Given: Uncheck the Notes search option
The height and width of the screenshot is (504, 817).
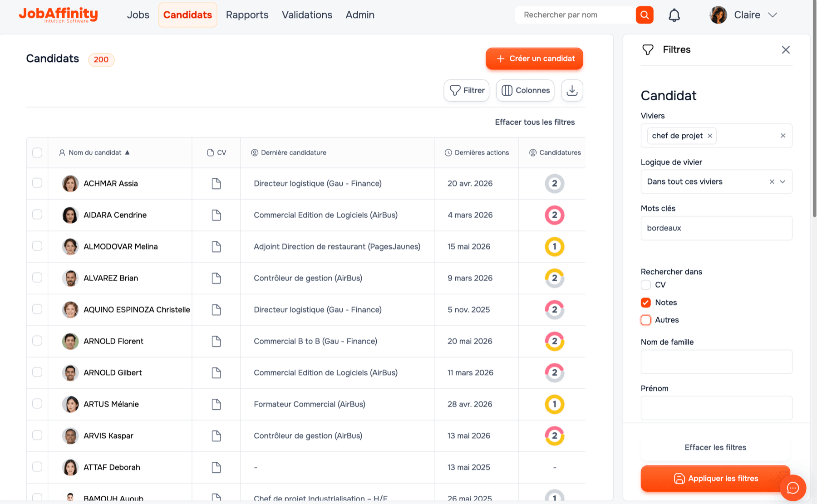Looking at the screenshot, I should point(645,303).
